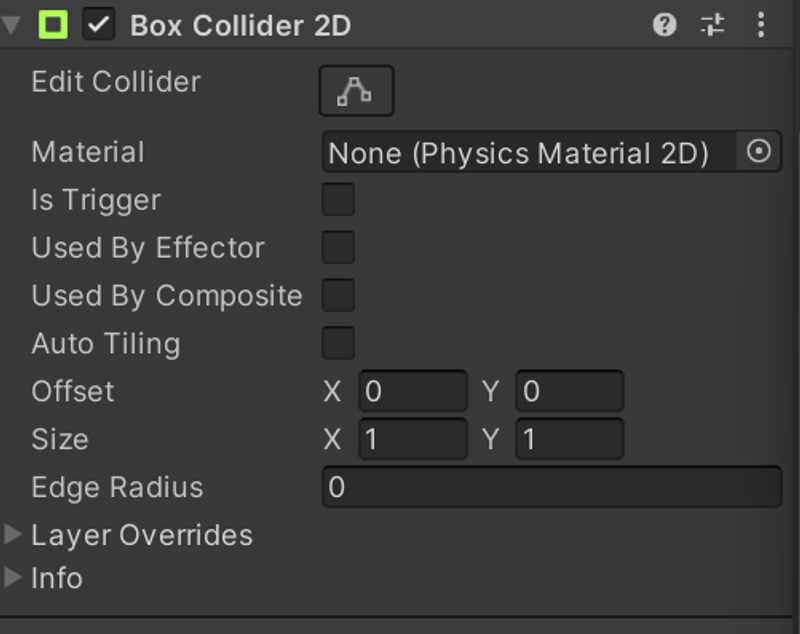Click the Edit Collider button icon
Image resolution: width=800 pixels, height=634 pixels.
pyautogui.click(x=356, y=91)
